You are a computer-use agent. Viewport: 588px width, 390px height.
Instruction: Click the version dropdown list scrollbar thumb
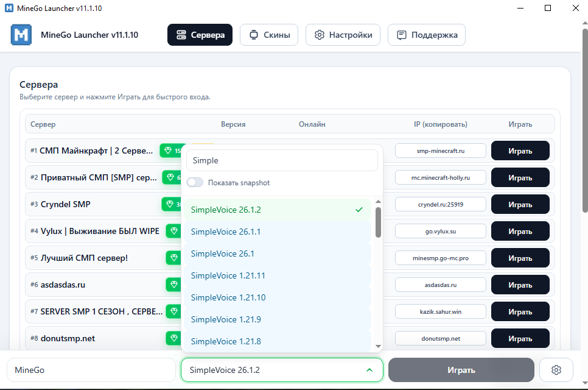pos(378,222)
